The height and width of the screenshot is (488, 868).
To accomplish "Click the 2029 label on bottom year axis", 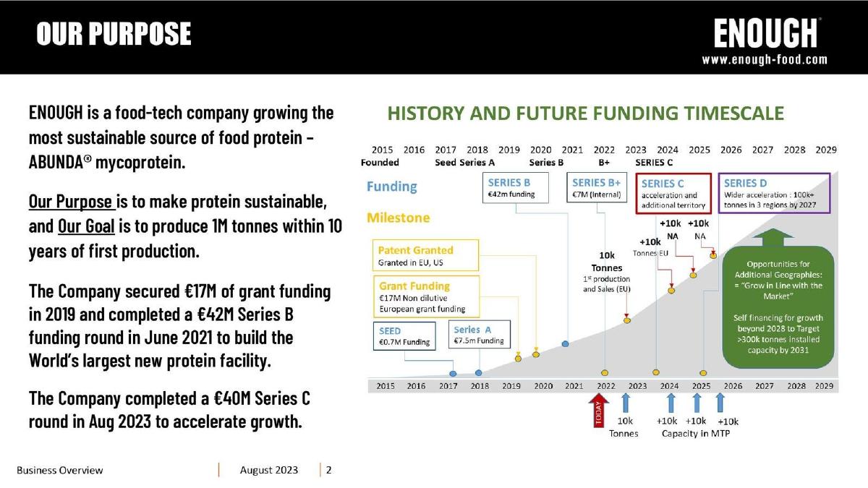I will click(825, 386).
